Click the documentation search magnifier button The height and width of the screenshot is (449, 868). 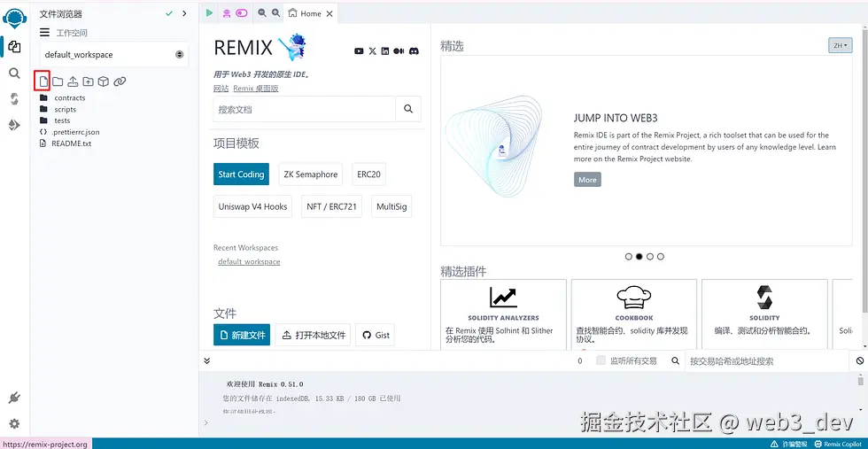coord(408,109)
